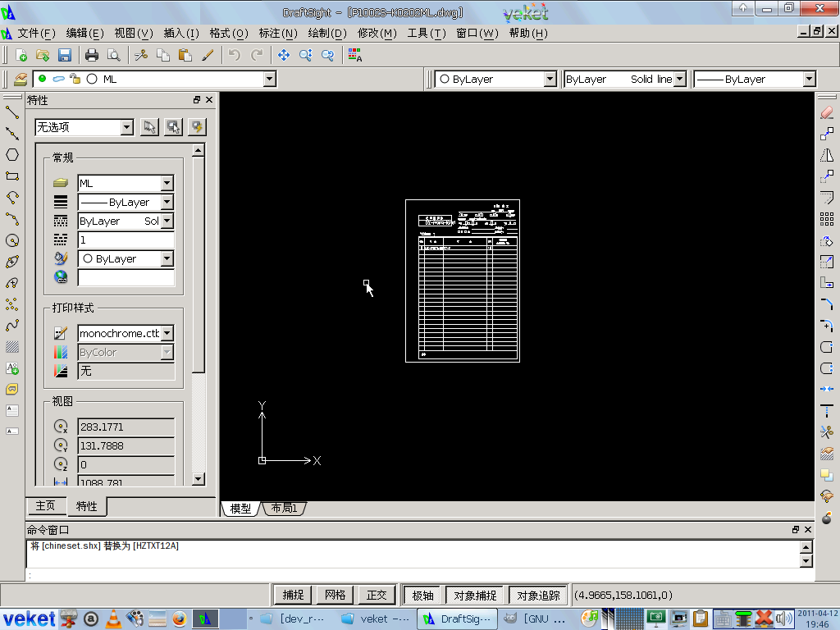The height and width of the screenshot is (630, 840).
Task: Toggle 对象捕捉 entity snap
Action: point(475,596)
